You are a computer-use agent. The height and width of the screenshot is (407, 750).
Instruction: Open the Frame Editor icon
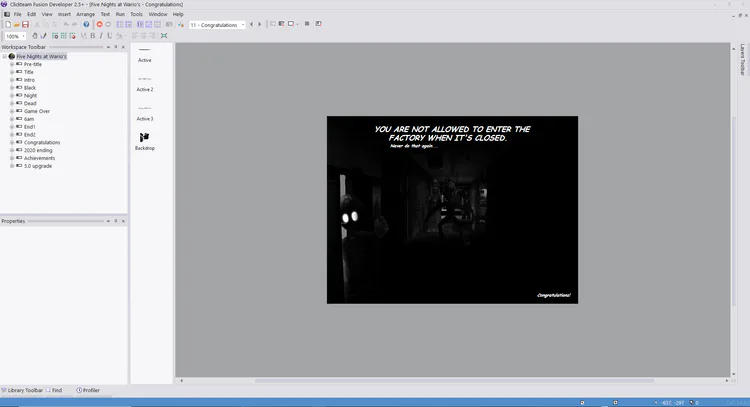[x=129, y=24]
